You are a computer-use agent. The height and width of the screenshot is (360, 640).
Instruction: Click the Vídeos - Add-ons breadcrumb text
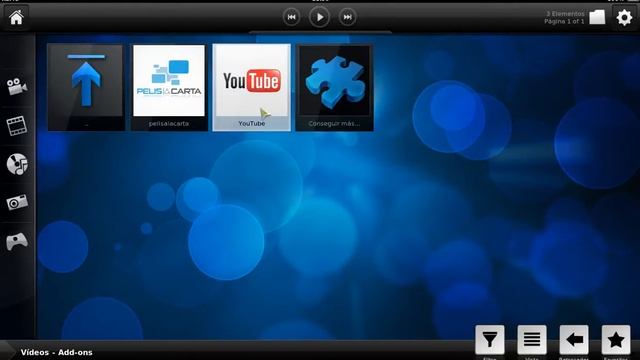56,352
